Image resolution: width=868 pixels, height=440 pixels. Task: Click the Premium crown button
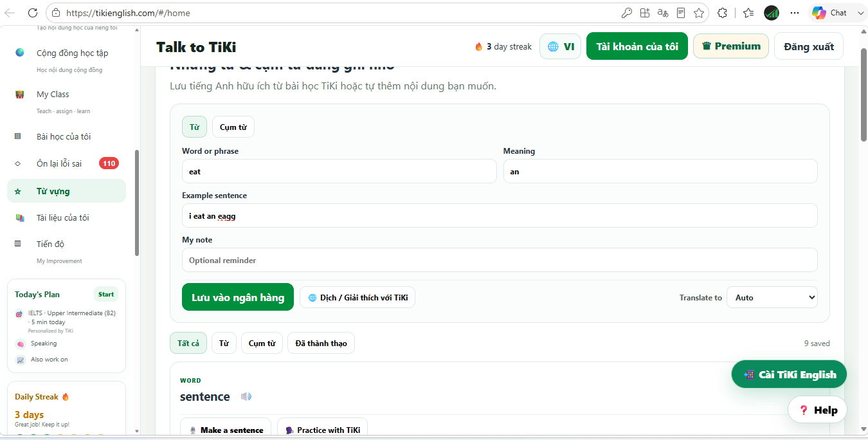coord(731,46)
